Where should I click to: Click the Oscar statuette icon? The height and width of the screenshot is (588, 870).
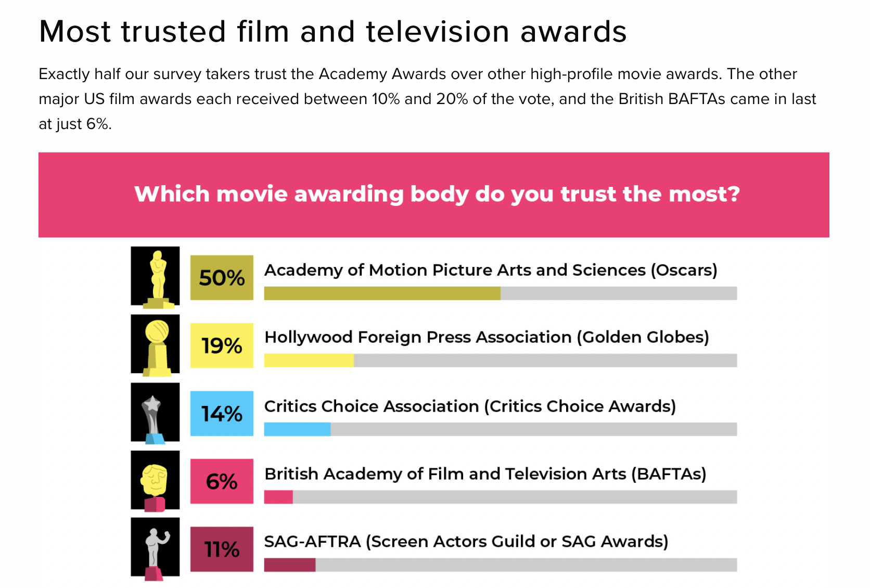point(155,276)
